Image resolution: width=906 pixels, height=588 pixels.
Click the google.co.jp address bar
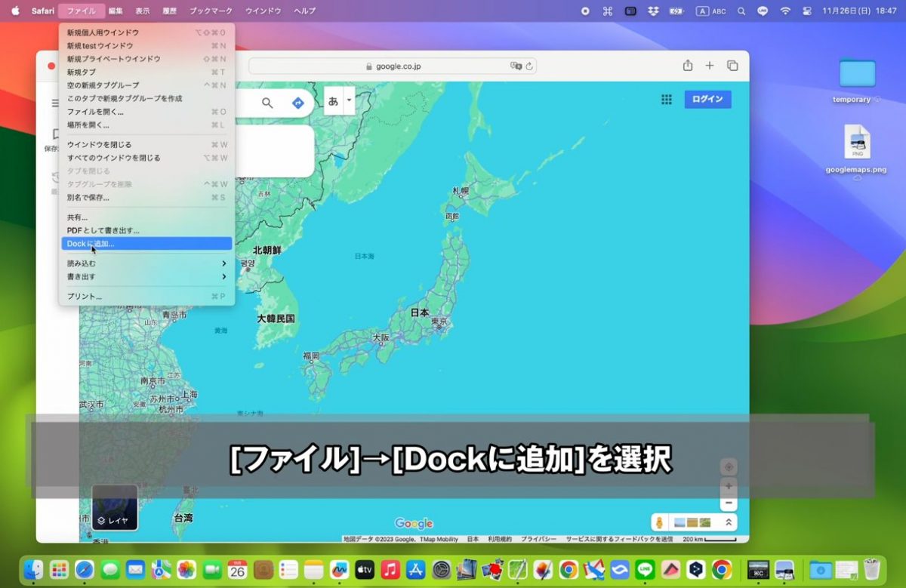[393, 66]
